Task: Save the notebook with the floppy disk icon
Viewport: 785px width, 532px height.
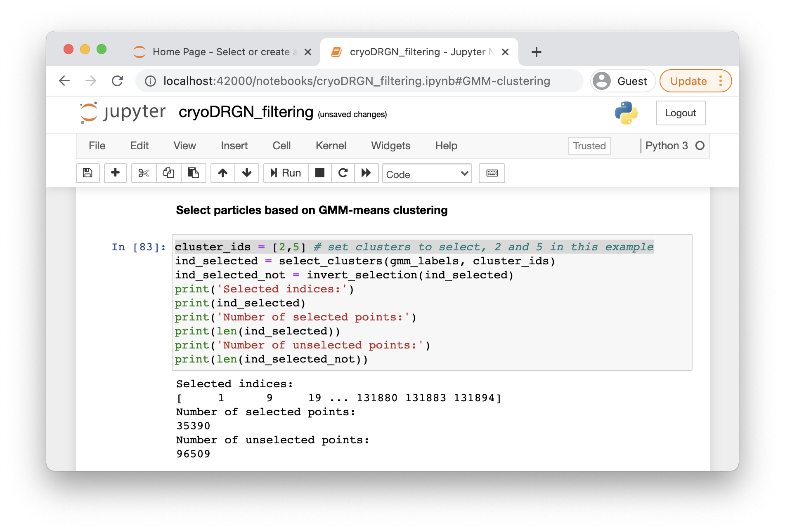Action: click(87, 173)
